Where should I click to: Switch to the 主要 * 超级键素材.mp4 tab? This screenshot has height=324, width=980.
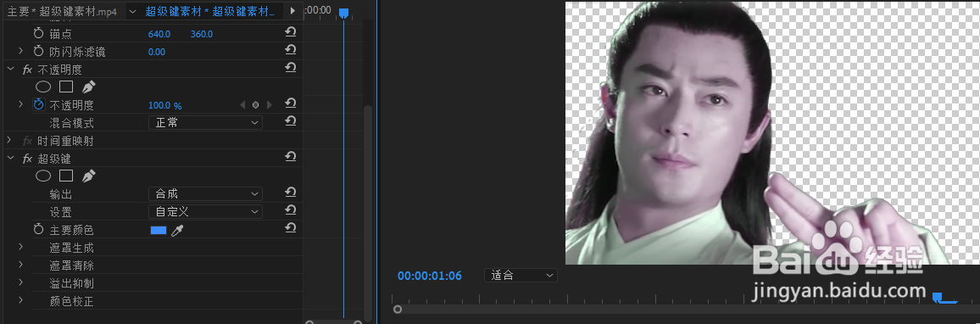(62, 12)
